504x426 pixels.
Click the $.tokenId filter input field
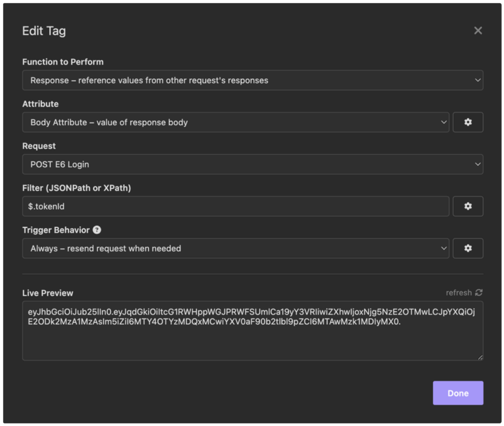click(x=236, y=206)
